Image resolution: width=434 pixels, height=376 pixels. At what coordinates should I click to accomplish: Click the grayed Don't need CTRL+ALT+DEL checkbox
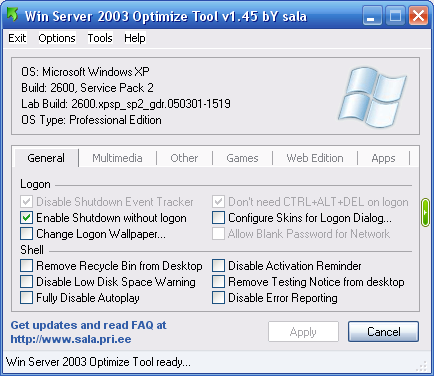click(x=218, y=202)
